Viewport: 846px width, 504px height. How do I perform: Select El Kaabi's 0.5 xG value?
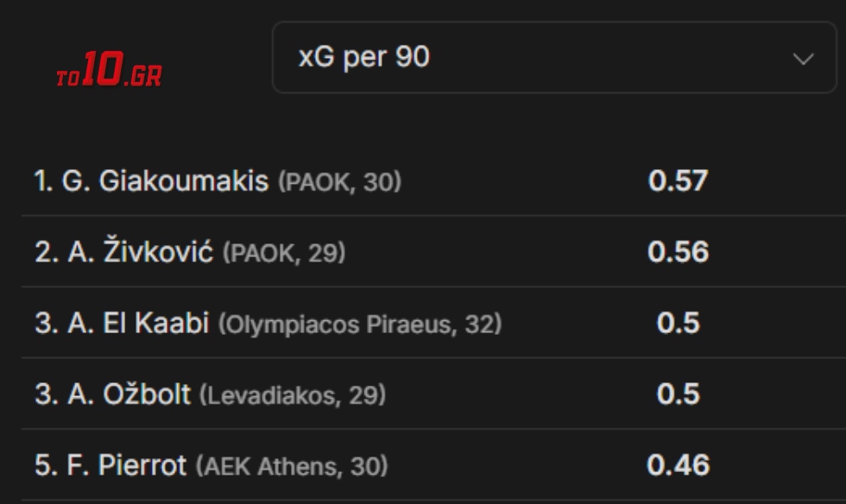[678, 323]
